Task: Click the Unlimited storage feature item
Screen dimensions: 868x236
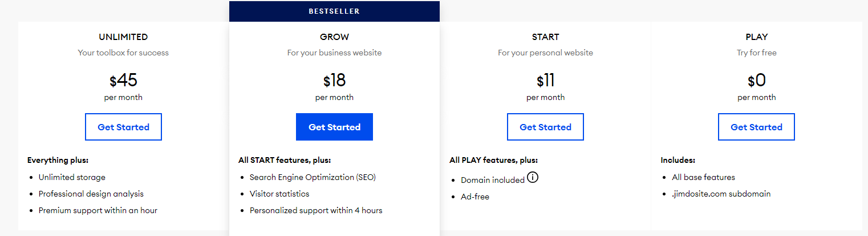Action: tap(72, 177)
